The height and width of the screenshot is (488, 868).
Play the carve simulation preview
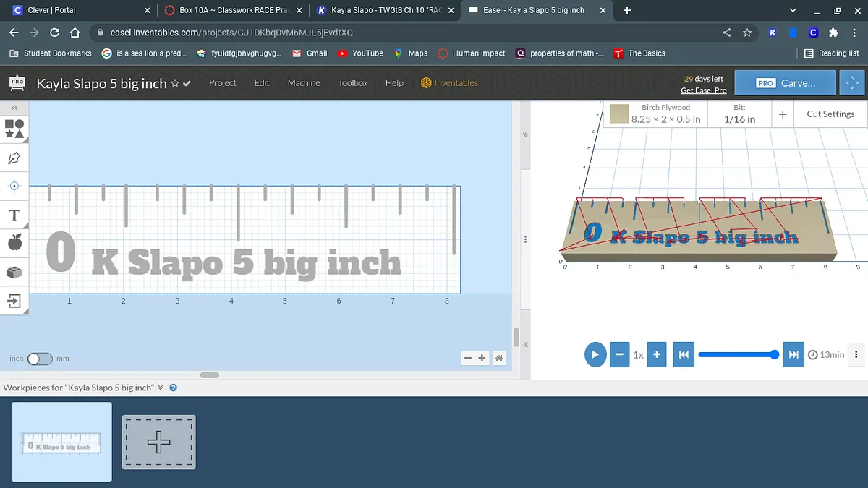point(595,354)
